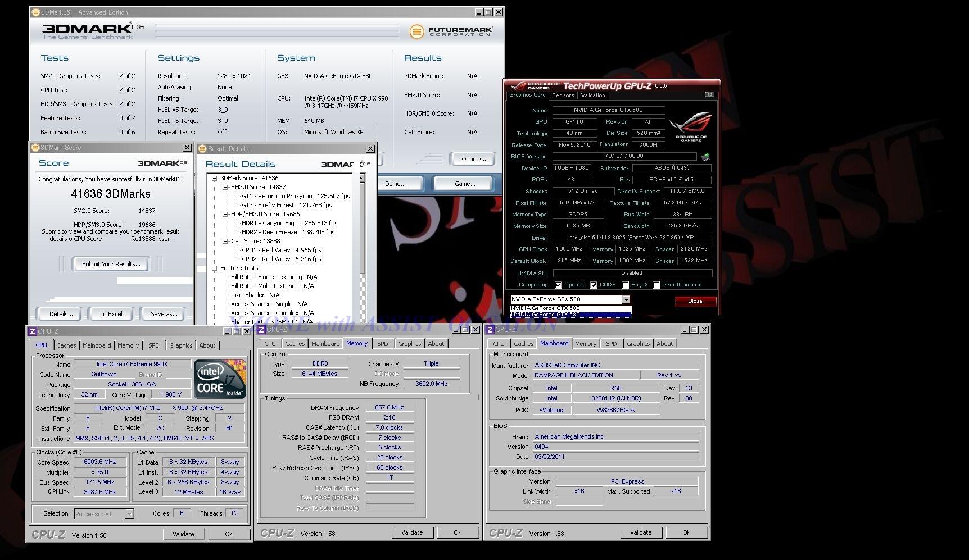Click the red Close button in GPU-Z
Screen dimensions: 969x560
tap(695, 301)
